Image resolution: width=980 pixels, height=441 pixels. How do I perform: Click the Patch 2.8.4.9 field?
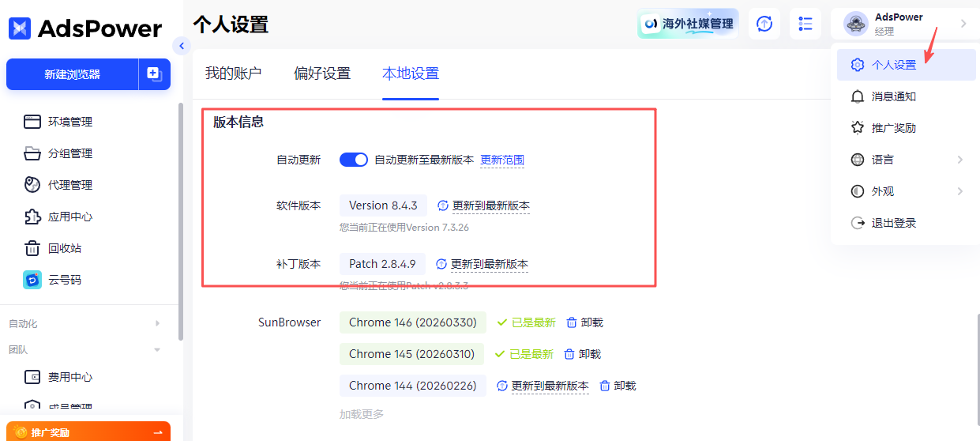pyautogui.click(x=382, y=264)
